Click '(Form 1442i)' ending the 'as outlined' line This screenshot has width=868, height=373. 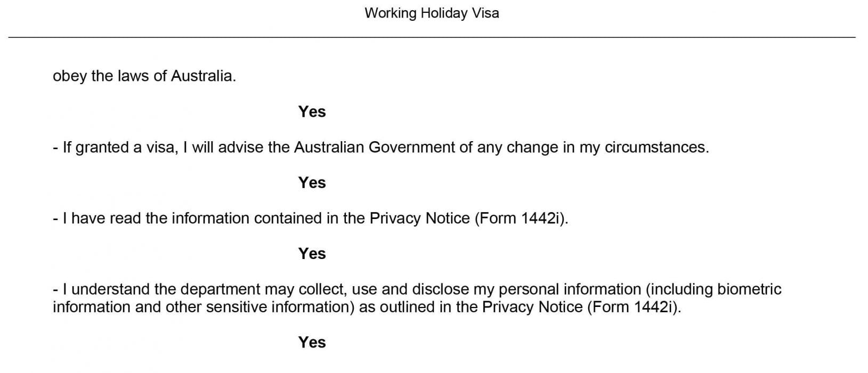634,307
